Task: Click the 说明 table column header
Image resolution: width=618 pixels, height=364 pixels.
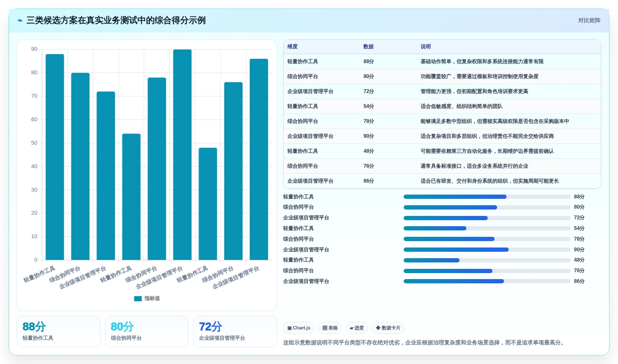Action: [x=426, y=47]
